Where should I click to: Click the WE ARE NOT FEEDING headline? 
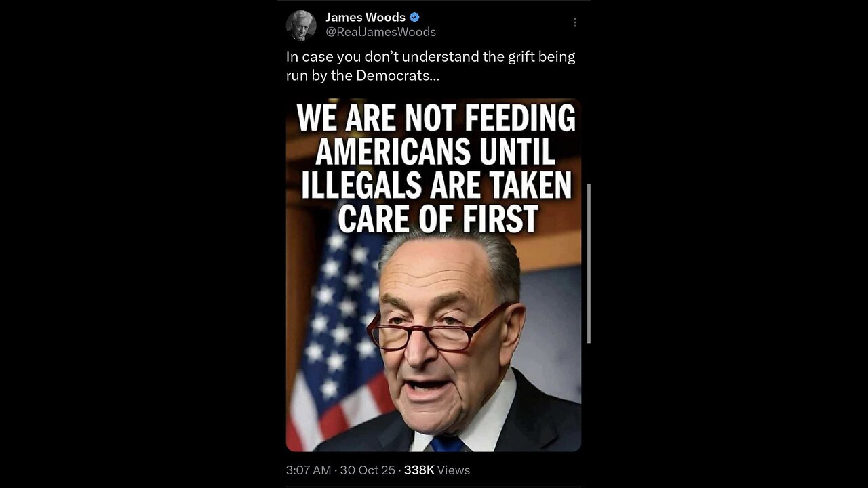tap(436, 119)
